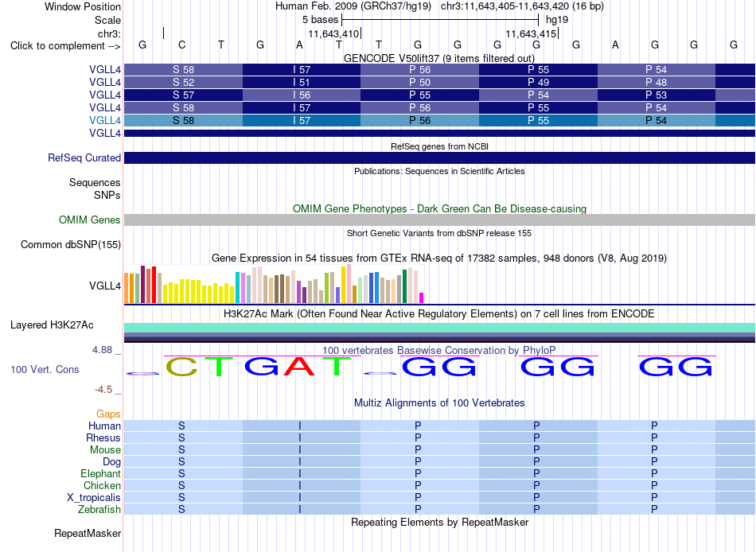This screenshot has height=552, width=756.
Task: Click the OMIM Genes track label
Action: [90, 220]
